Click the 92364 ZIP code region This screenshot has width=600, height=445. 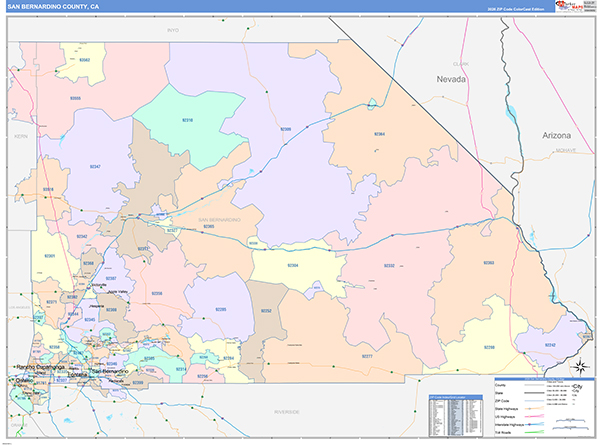[379, 133]
